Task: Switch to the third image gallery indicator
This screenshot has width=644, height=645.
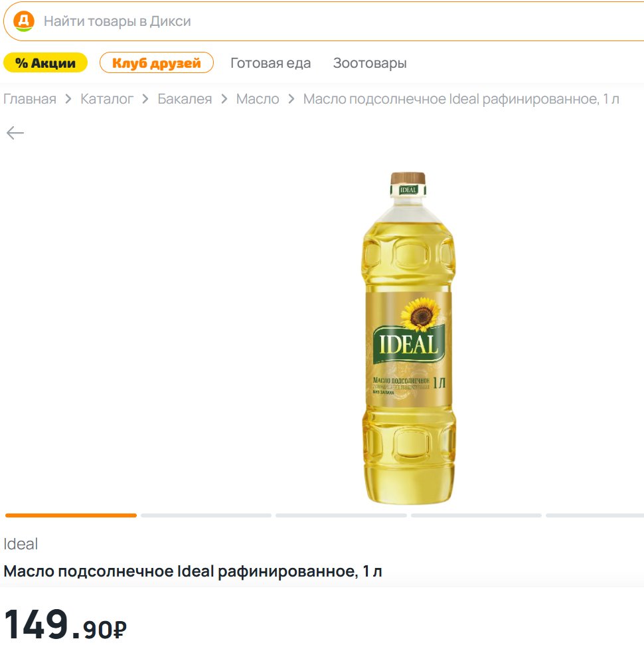Action: [341, 515]
